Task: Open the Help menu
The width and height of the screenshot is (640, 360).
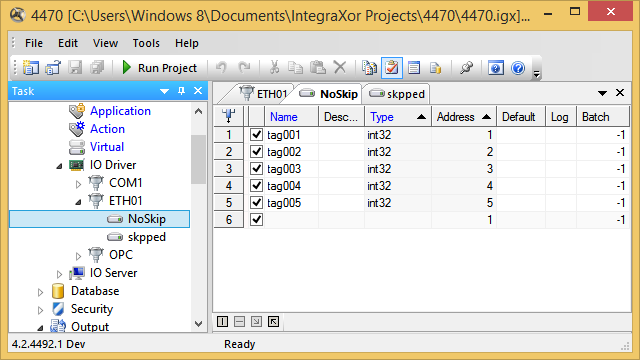Action: tap(187, 43)
